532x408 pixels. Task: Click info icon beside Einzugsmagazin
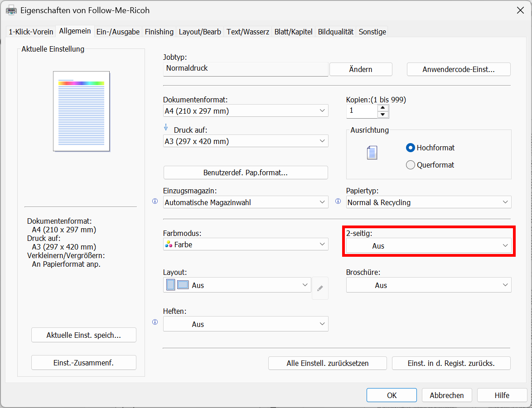pyautogui.click(x=155, y=202)
